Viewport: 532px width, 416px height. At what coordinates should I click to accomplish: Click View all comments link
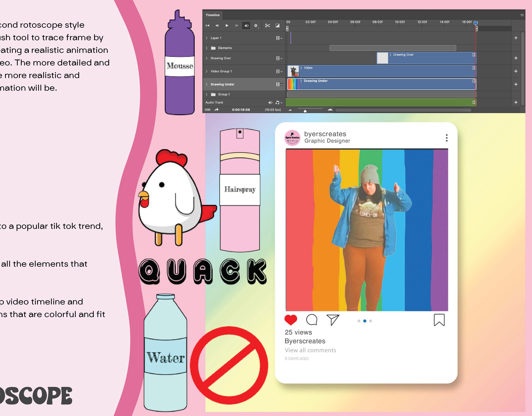pos(310,350)
